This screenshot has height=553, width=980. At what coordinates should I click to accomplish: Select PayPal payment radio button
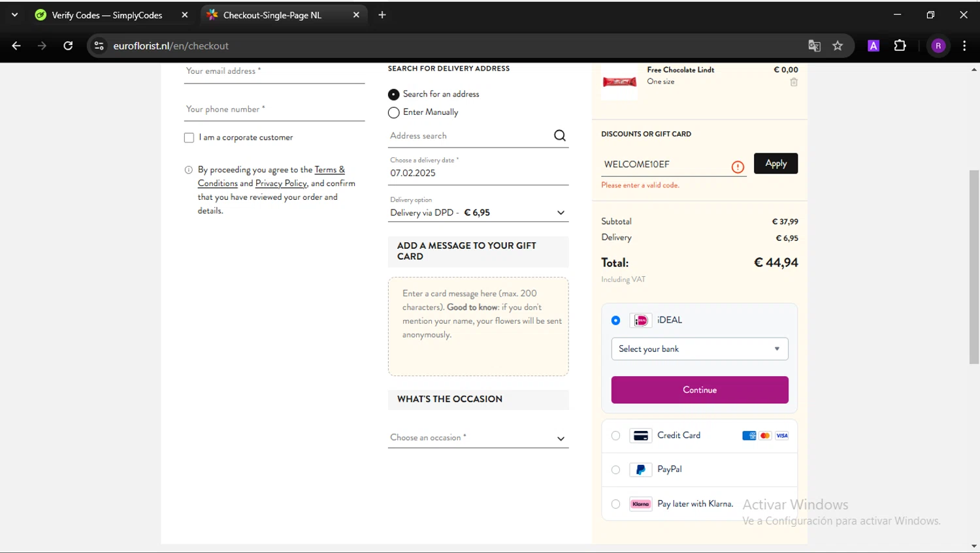[x=615, y=469]
